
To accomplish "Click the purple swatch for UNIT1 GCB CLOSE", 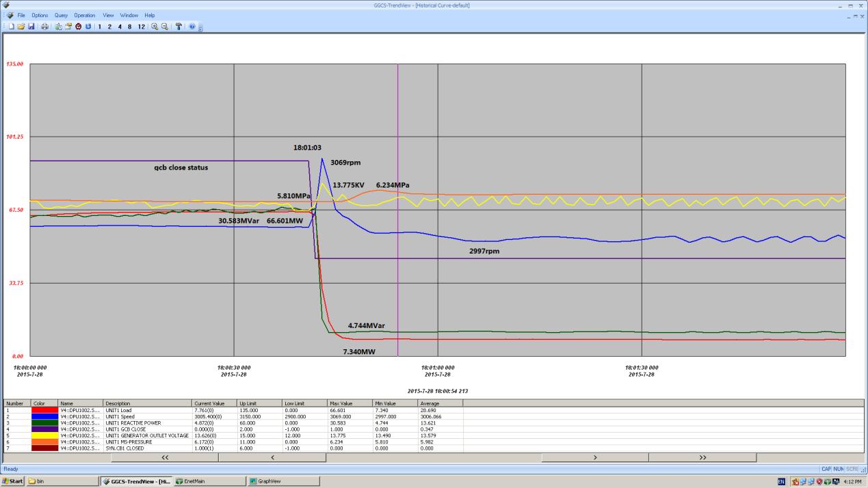I will pyautogui.click(x=44, y=428).
